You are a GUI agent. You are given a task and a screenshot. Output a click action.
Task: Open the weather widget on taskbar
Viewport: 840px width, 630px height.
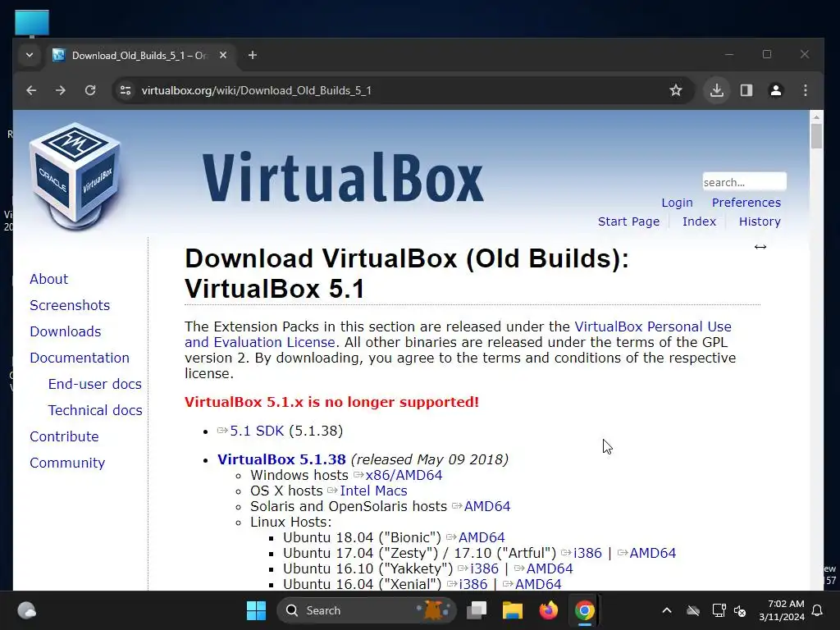27,610
